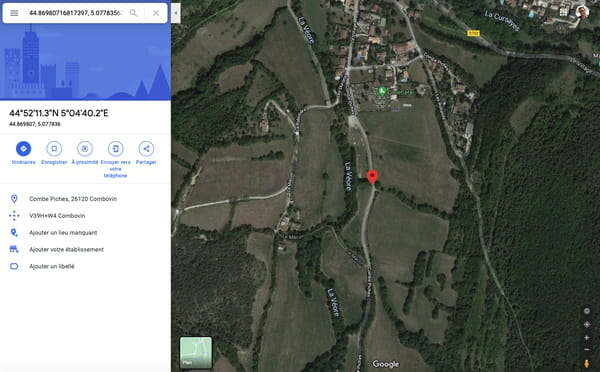Image resolution: width=600 pixels, height=372 pixels.
Task: Click the compass rotate control
Action: click(x=587, y=311)
